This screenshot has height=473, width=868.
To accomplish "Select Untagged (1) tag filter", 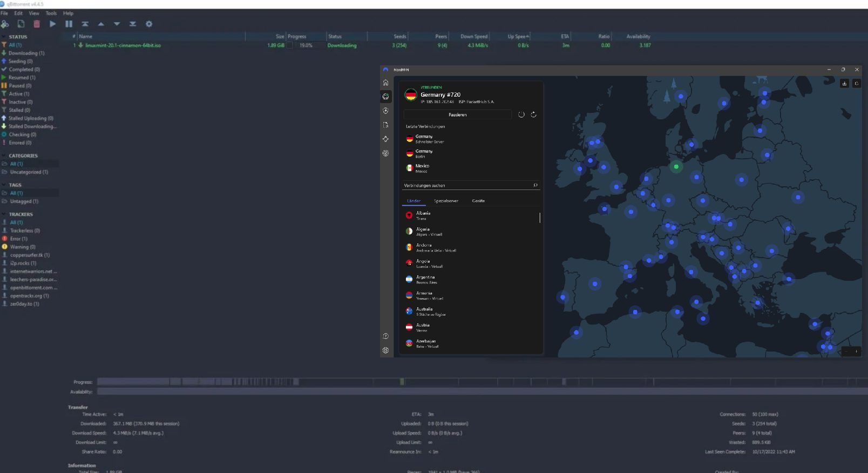I will [x=24, y=201].
